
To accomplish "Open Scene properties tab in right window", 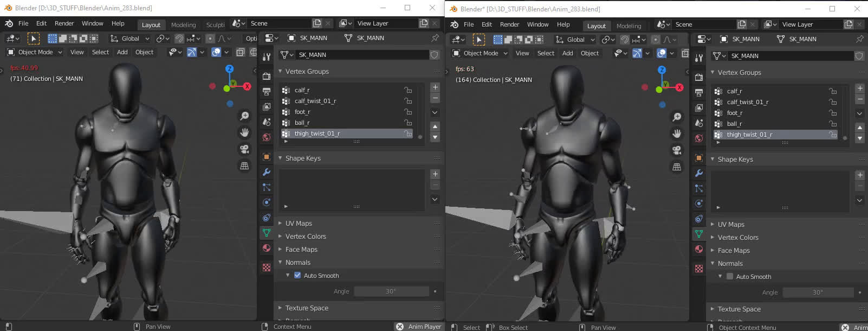I will [x=699, y=123].
